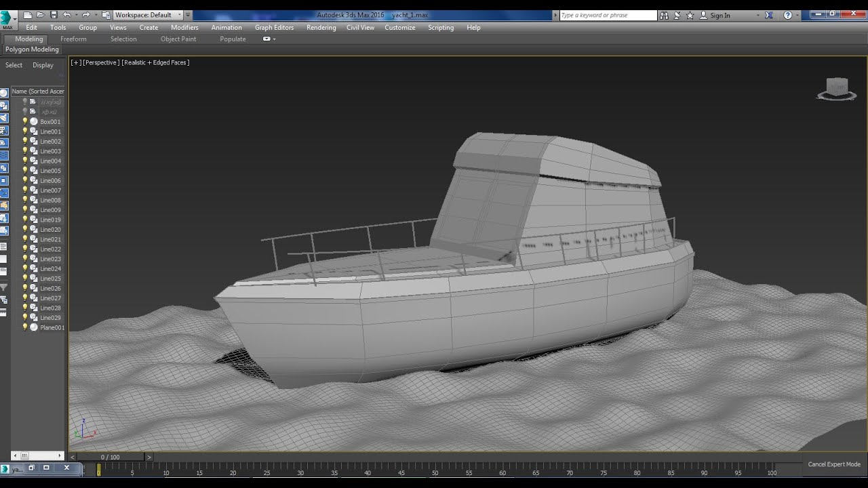Screen dimensions: 868x488
Task: Toggle the light bulb visibility of Box001
Action: click(x=25, y=122)
